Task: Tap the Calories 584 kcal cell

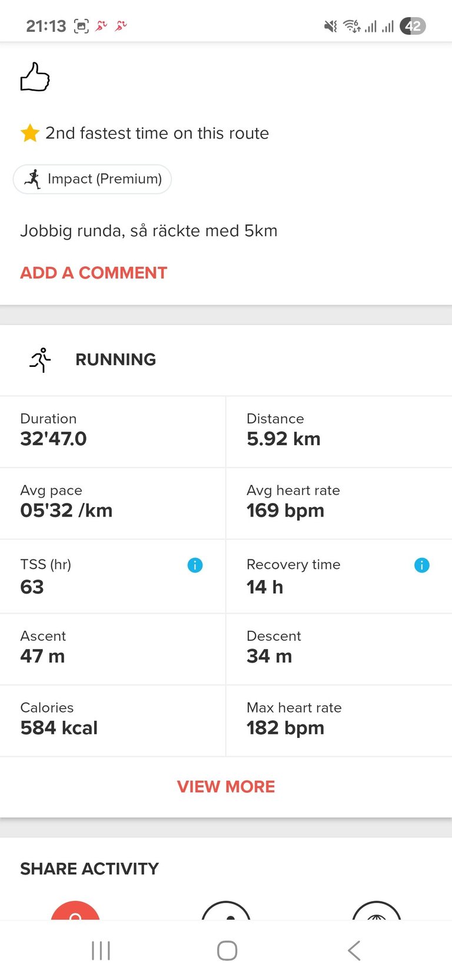Action: [112, 721]
